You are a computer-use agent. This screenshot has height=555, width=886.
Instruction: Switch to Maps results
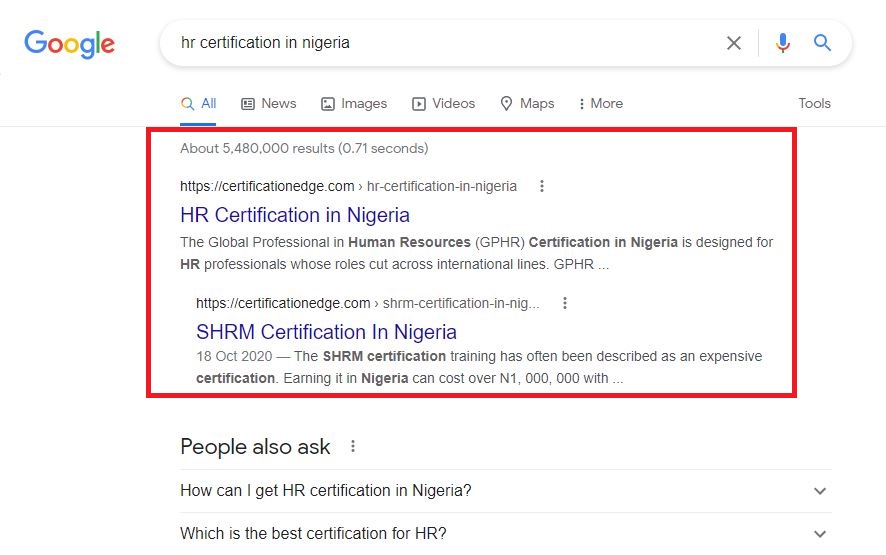pyautogui.click(x=527, y=103)
